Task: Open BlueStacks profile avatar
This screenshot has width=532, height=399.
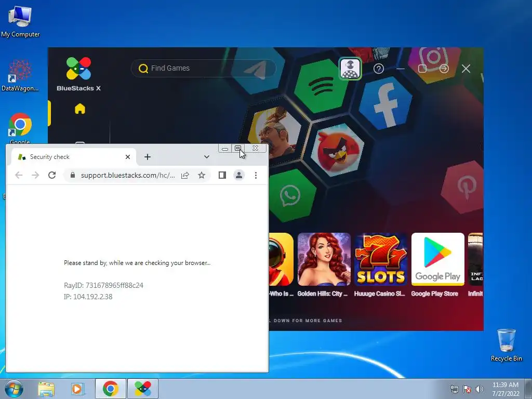Action: (x=350, y=69)
